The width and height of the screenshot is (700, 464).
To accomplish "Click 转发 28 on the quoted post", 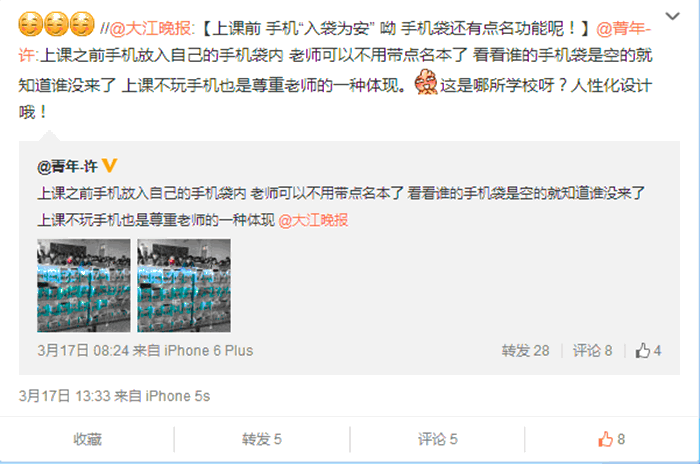I will pyautogui.click(x=525, y=351).
